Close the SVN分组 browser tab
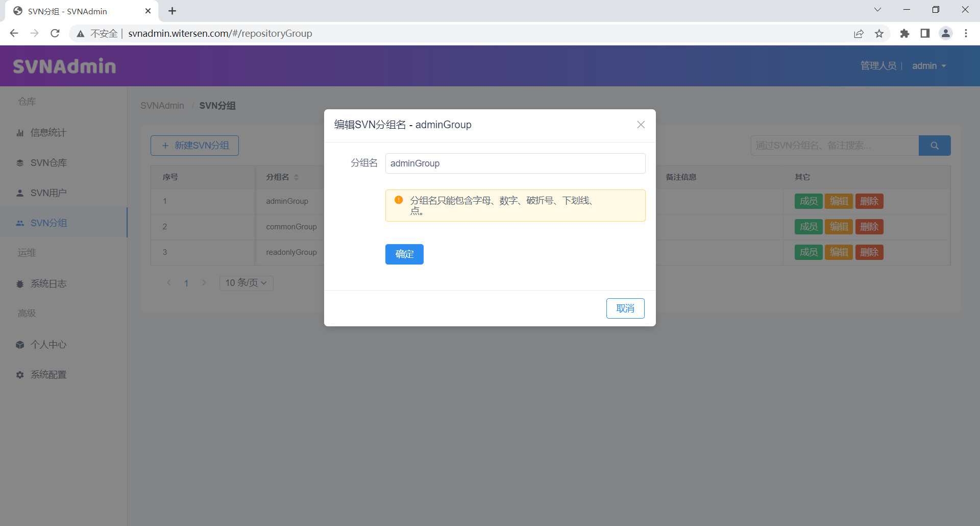Image resolution: width=980 pixels, height=526 pixels. pos(148,11)
